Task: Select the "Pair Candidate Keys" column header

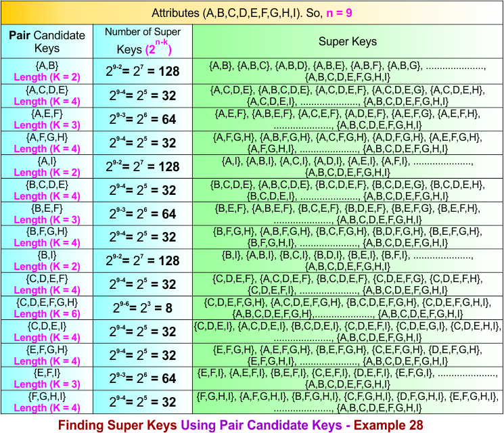Action: (47, 41)
